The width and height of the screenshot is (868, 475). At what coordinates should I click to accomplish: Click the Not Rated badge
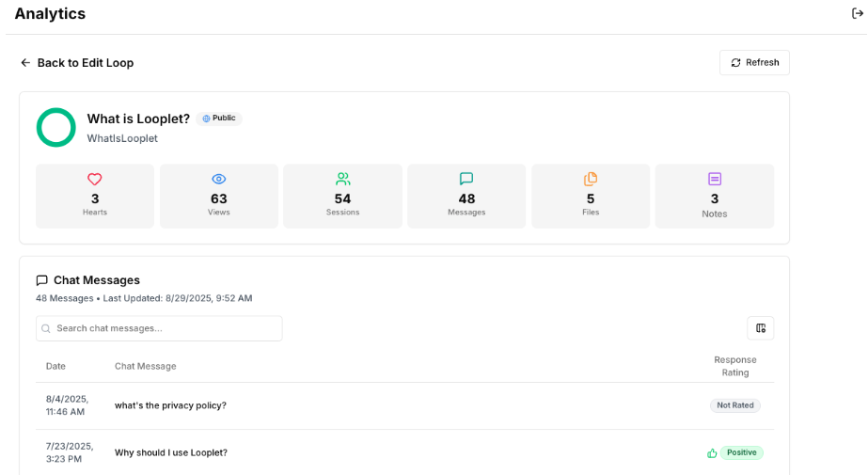[735, 405]
